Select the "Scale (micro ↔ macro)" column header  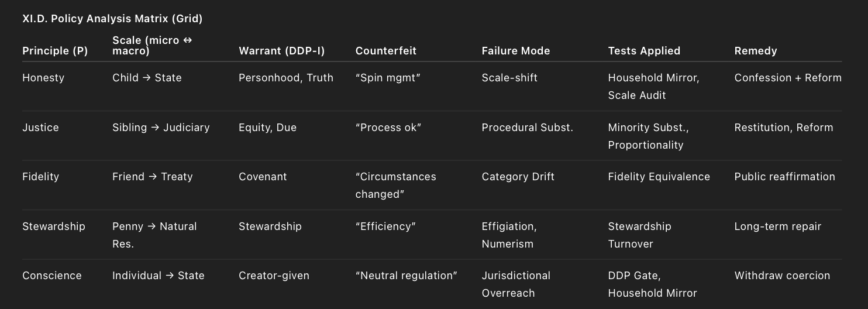click(152, 45)
